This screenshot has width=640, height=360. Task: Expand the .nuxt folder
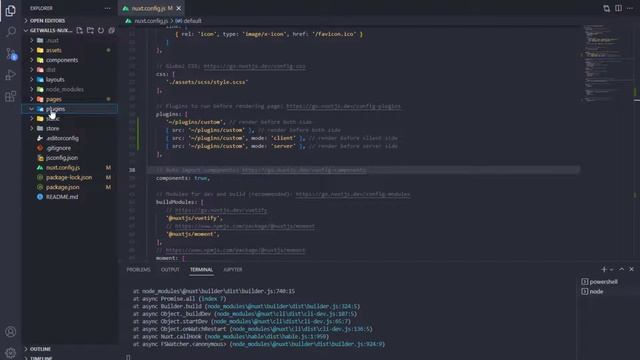coord(52,40)
